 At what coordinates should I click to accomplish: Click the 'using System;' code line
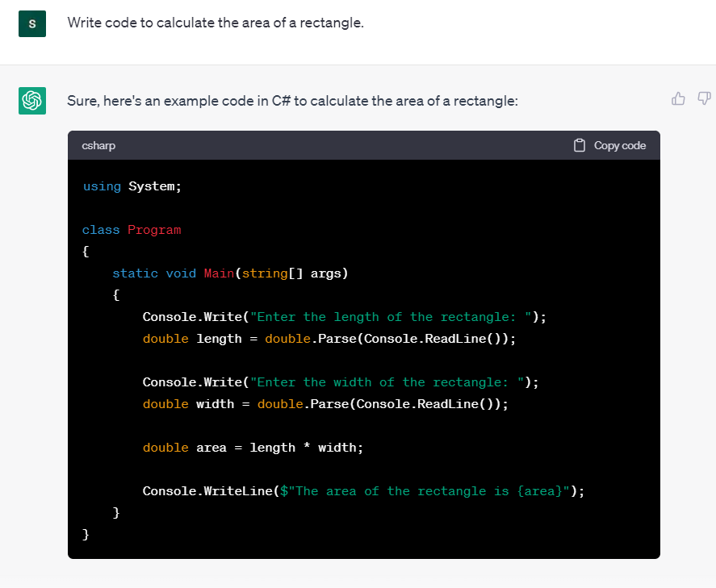[x=132, y=186]
